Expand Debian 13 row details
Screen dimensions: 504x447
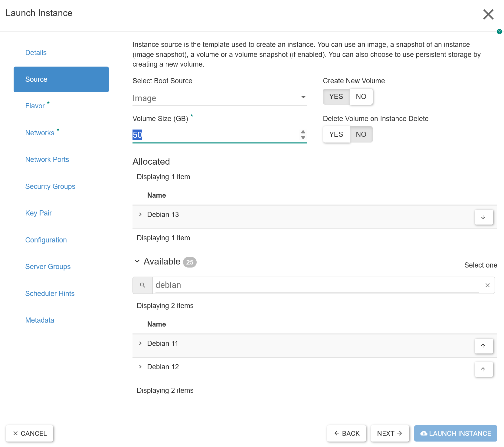[x=140, y=215]
